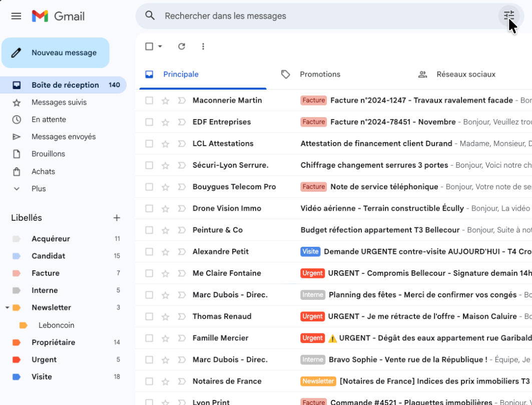Switch to the Réseaux sociaux tab

(x=465, y=75)
